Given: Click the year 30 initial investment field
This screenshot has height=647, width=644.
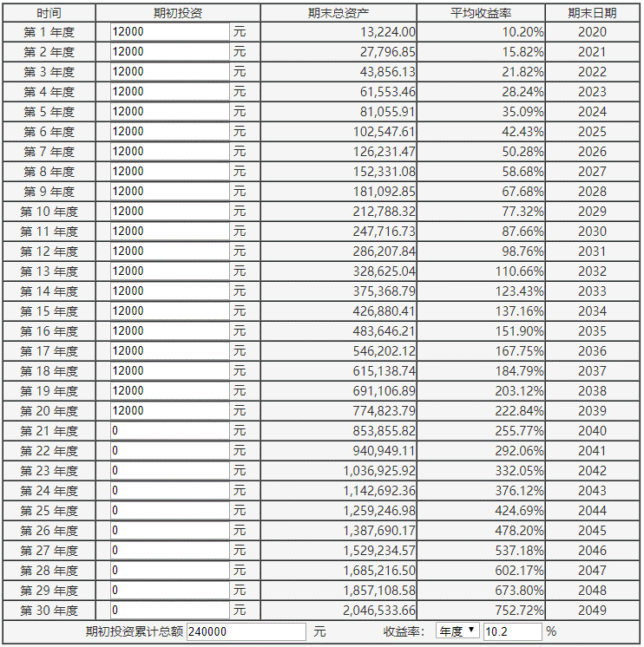Looking at the screenshot, I should coord(169,610).
